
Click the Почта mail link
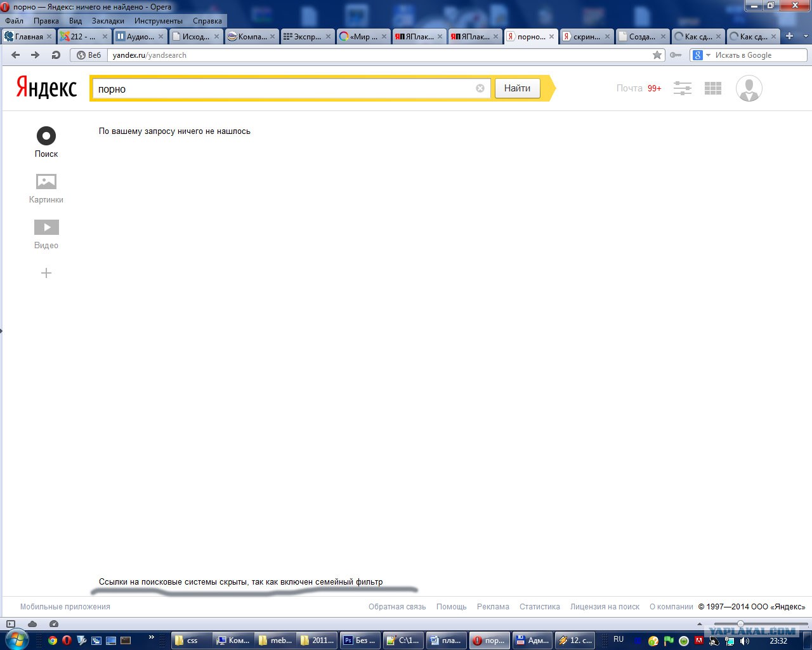(x=629, y=88)
